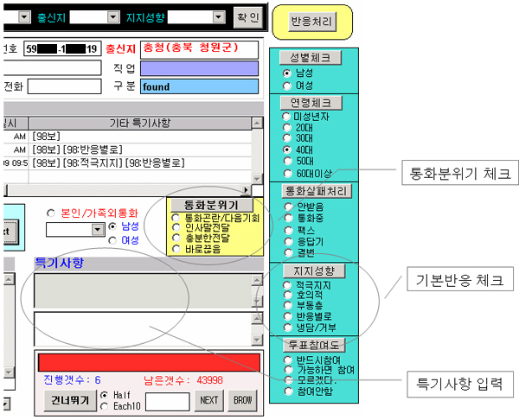
Task: Choose 60대이상 under 연령체크
Action: (x=287, y=173)
